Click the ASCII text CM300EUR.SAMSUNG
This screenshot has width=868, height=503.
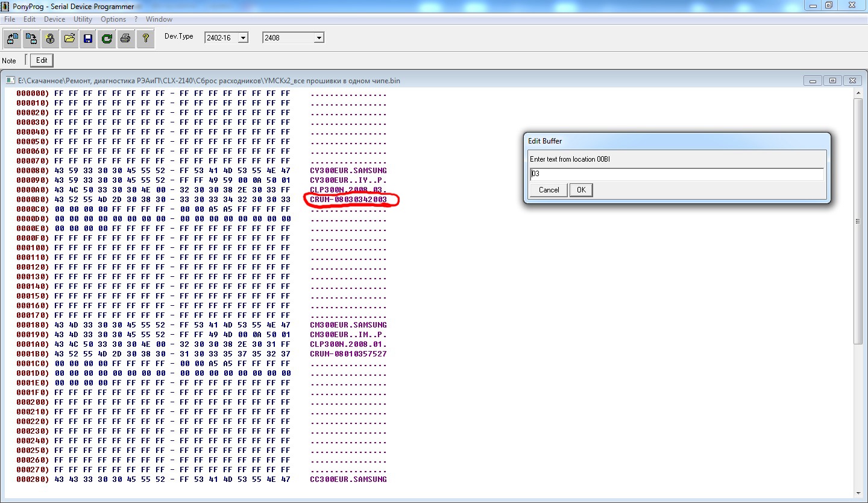click(x=348, y=325)
